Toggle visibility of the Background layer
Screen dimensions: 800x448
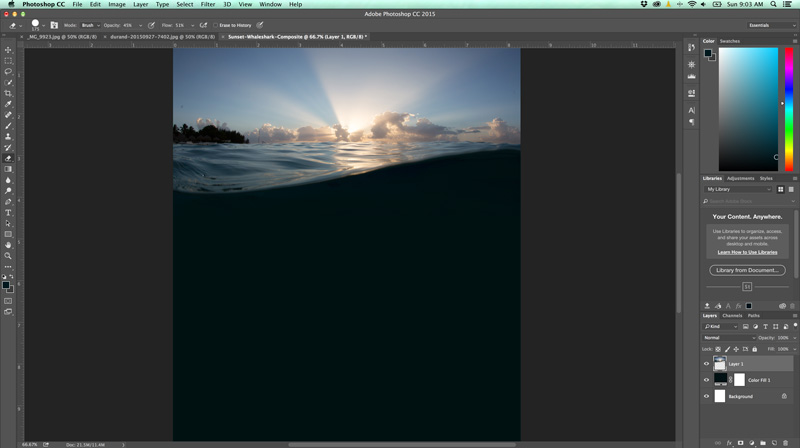tap(707, 396)
